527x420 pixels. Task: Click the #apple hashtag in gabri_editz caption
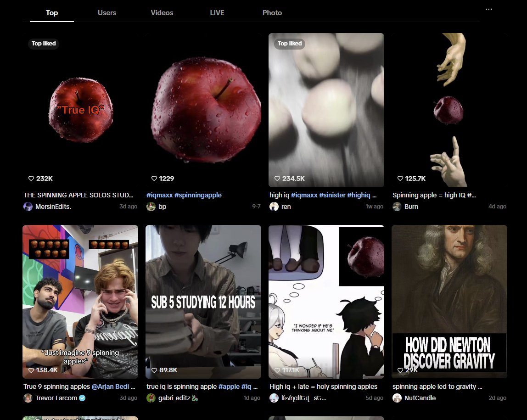pyautogui.click(x=229, y=387)
